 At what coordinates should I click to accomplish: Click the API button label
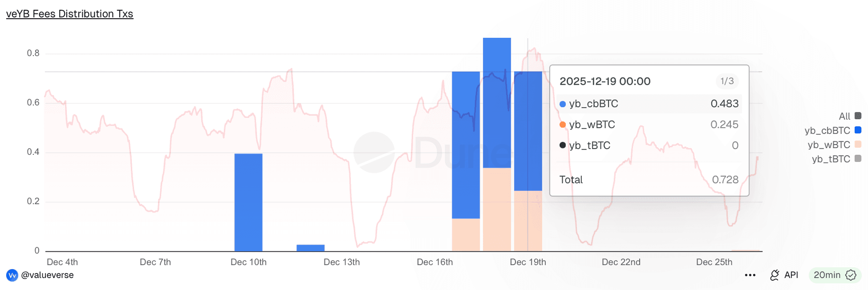(x=791, y=275)
